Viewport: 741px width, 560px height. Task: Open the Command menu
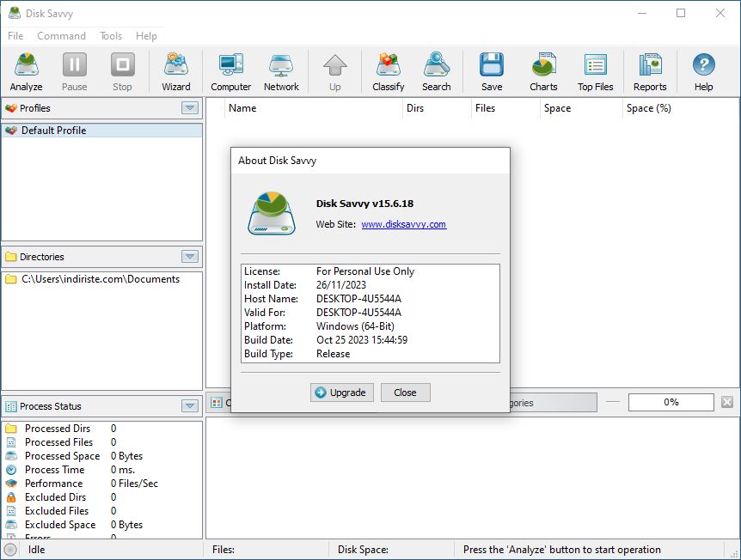61,36
